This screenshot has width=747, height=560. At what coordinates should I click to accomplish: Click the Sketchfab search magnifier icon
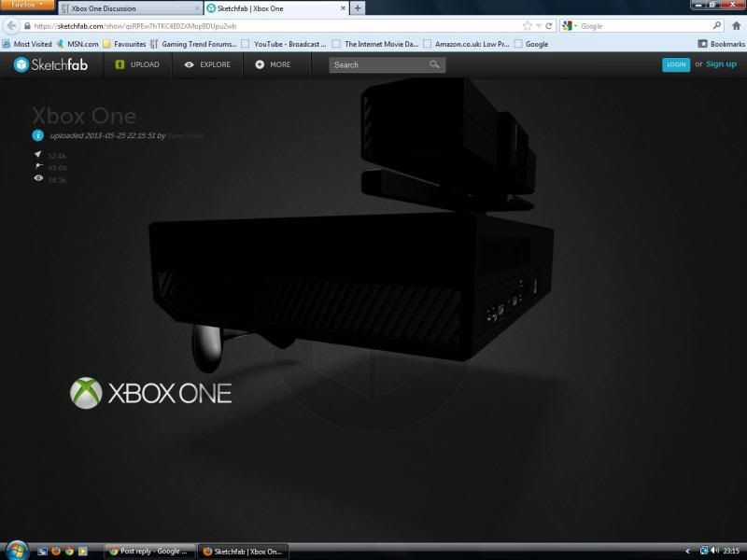point(434,64)
